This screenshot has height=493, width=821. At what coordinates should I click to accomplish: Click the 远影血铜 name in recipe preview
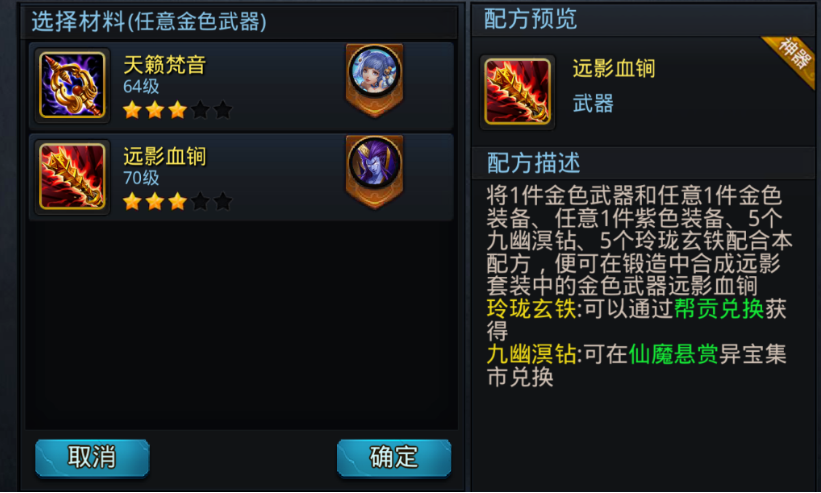point(614,69)
